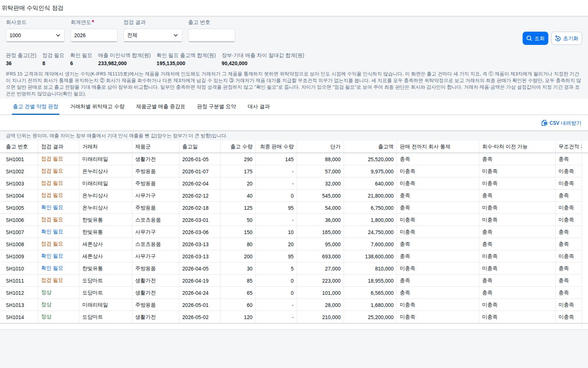588x368 pixels.
Task: Click the 693,000 unit price cell
Action: (x=331, y=256)
